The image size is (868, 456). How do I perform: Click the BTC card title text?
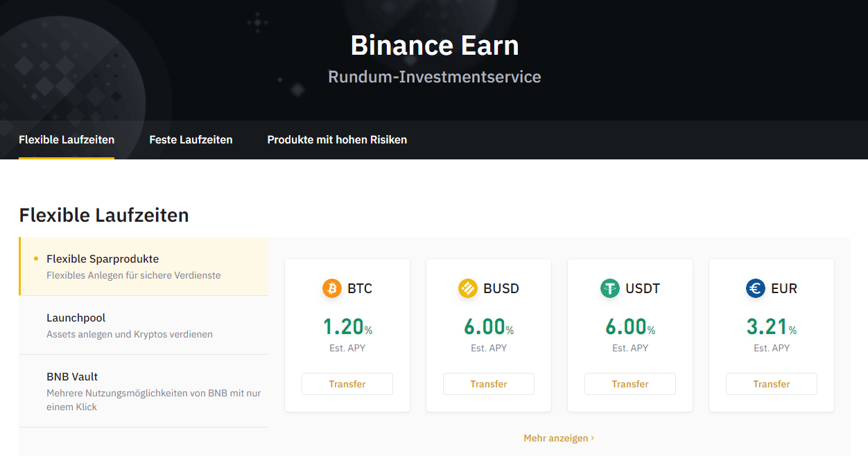pyautogui.click(x=360, y=288)
